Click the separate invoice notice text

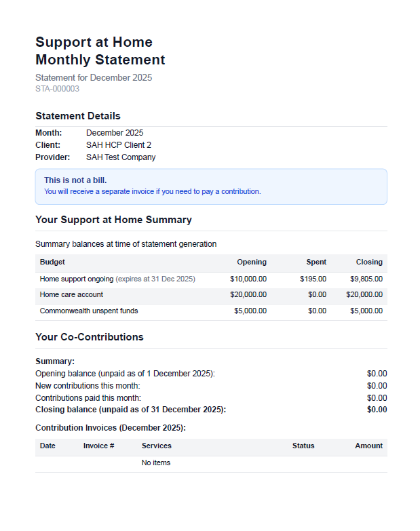point(152,192)
